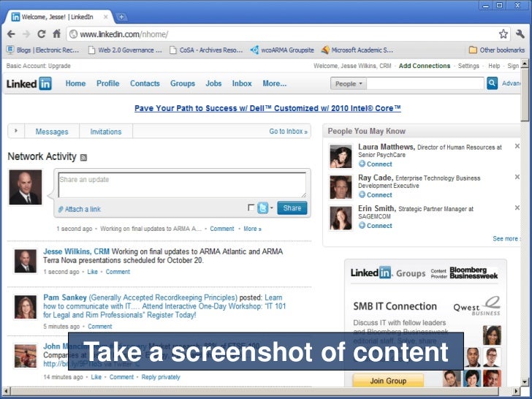
Task: Open the CoSA - Archives Reso... bookmark
Action: click(206, 50)
